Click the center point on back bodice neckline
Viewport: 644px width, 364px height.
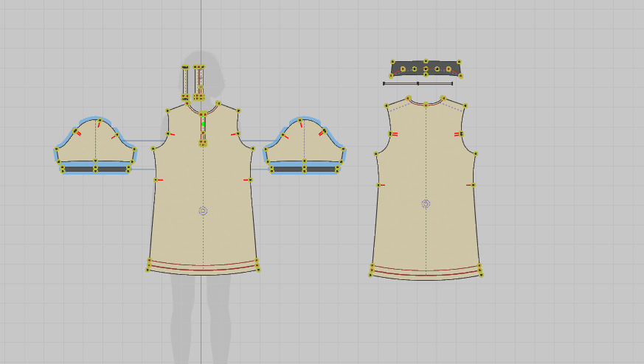426,105
